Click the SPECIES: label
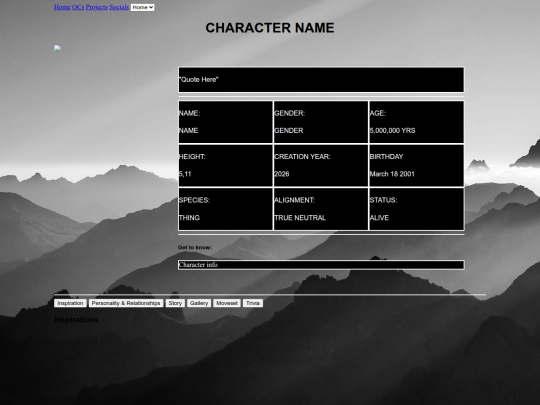Screen dimensions: 540x405 tap(194, 200)
